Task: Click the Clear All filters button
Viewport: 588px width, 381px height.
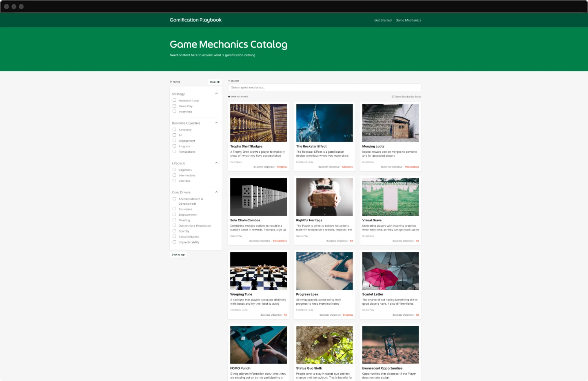Action: [x=215, y=82]
